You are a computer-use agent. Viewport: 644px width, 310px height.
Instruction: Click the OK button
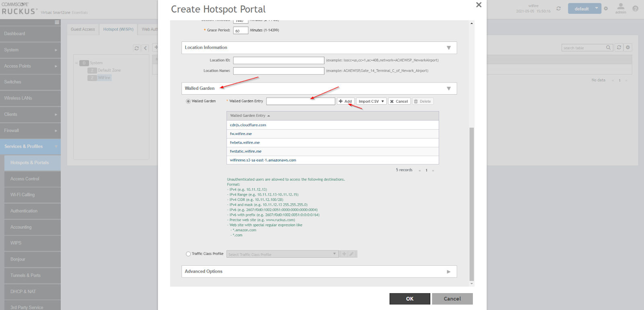tap(410, 299)
